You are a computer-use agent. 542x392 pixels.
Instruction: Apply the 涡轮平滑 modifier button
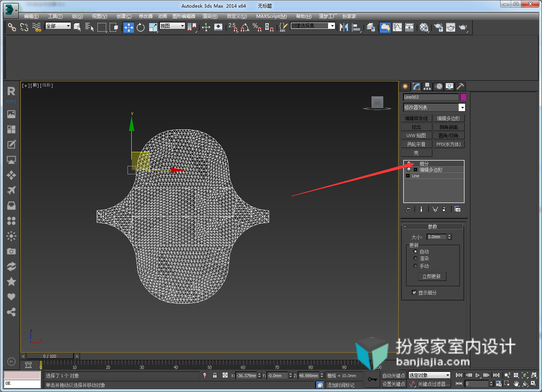[x=416, y=144]
